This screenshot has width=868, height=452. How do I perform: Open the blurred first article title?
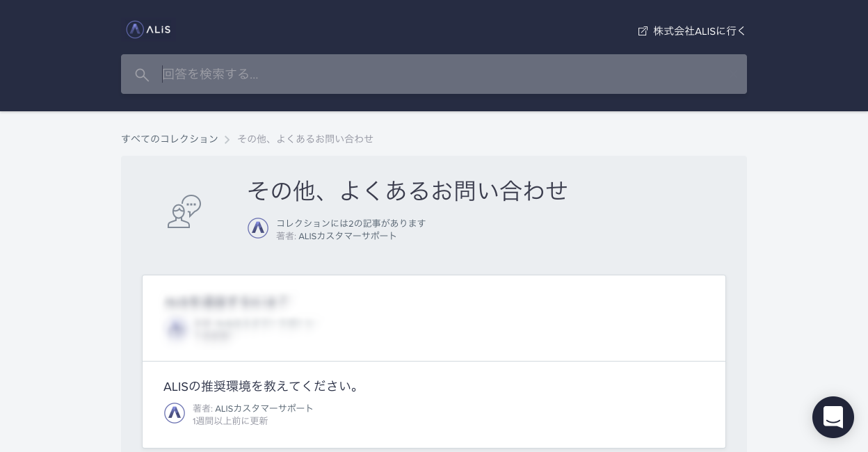226,302
